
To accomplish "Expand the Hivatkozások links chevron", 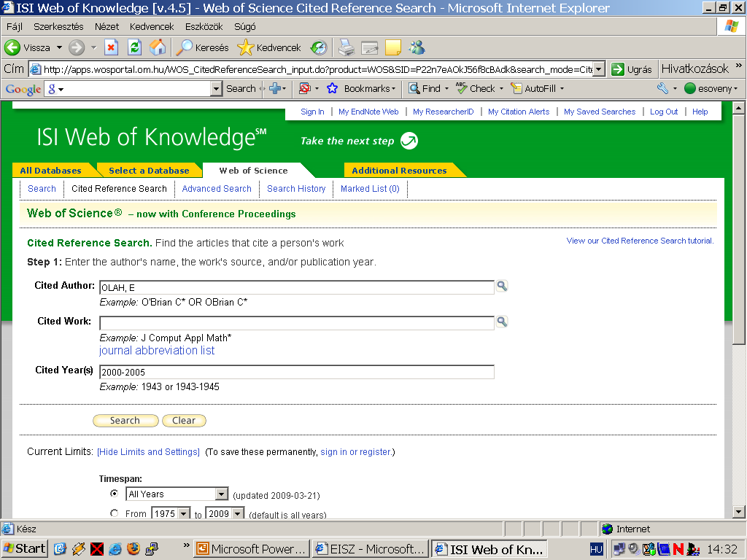I will pos(739,66).
